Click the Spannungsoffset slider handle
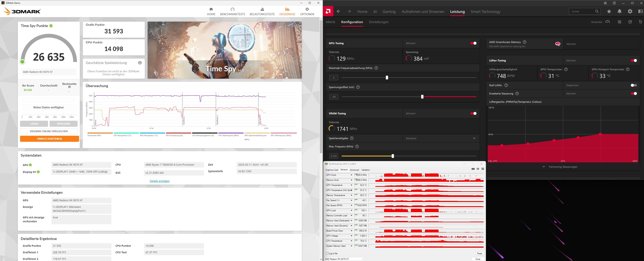The image size is (644, 261). point(422,97)
